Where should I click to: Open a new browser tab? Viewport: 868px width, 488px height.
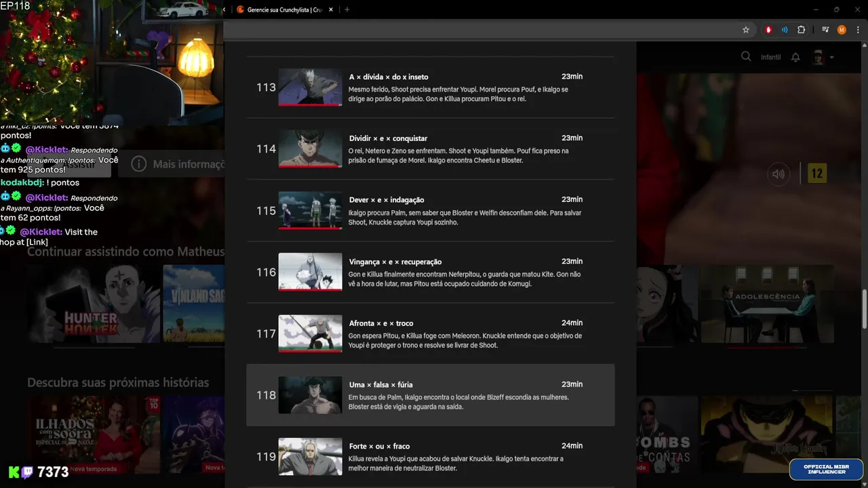coord(347,9)
